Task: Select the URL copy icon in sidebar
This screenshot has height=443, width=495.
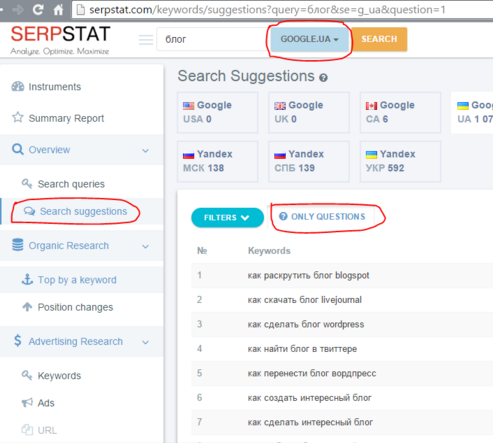Action: pyautogui.click(x=27, y=430)
